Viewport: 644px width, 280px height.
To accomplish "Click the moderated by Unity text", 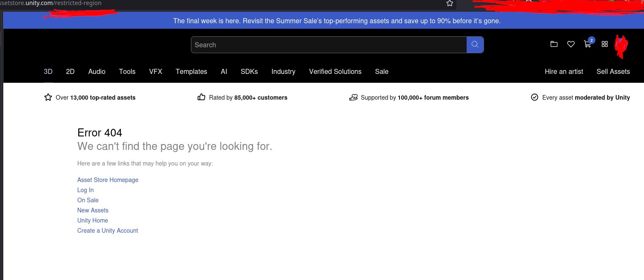I will pos(602,98).
